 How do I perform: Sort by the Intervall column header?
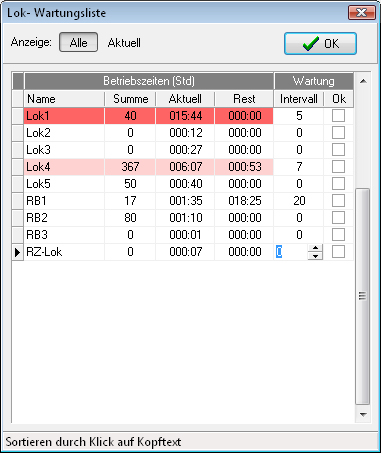(299, 99)
